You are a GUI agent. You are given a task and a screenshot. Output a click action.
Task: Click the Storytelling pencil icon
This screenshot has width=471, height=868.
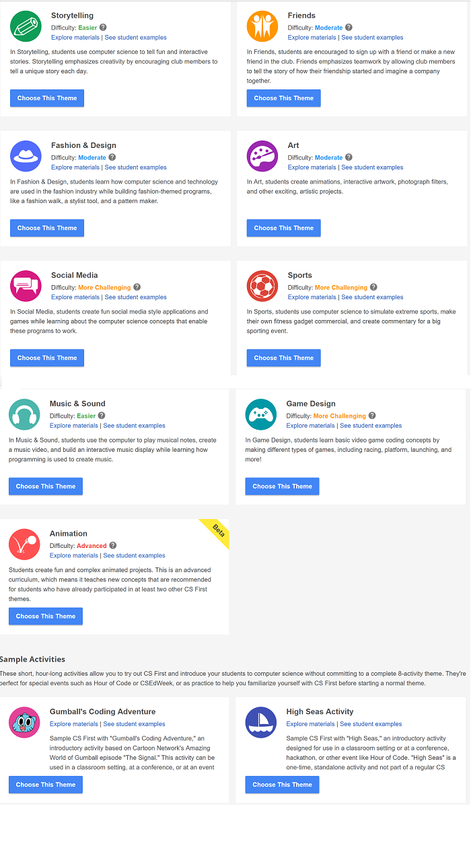(26, 26)
